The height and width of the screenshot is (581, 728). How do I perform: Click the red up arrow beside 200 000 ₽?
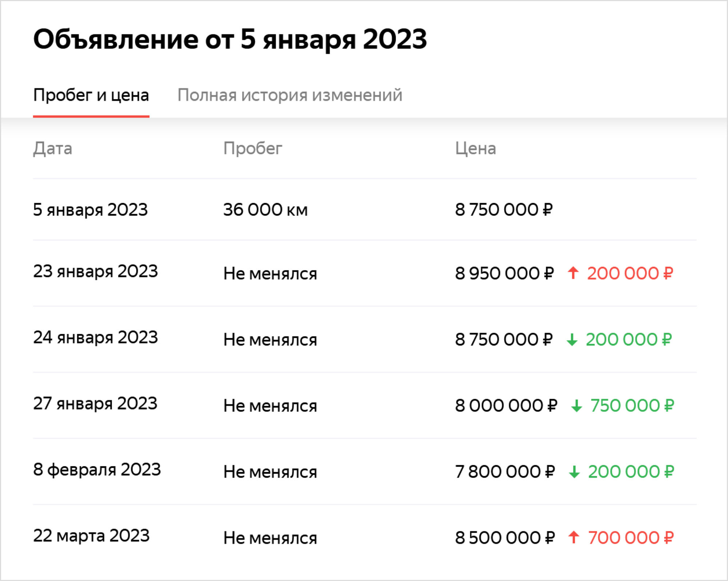click(x=573, y=273)
